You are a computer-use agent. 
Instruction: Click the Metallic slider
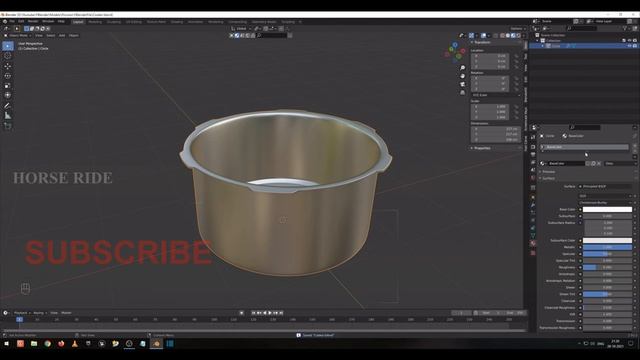click(x=607, y=247)
